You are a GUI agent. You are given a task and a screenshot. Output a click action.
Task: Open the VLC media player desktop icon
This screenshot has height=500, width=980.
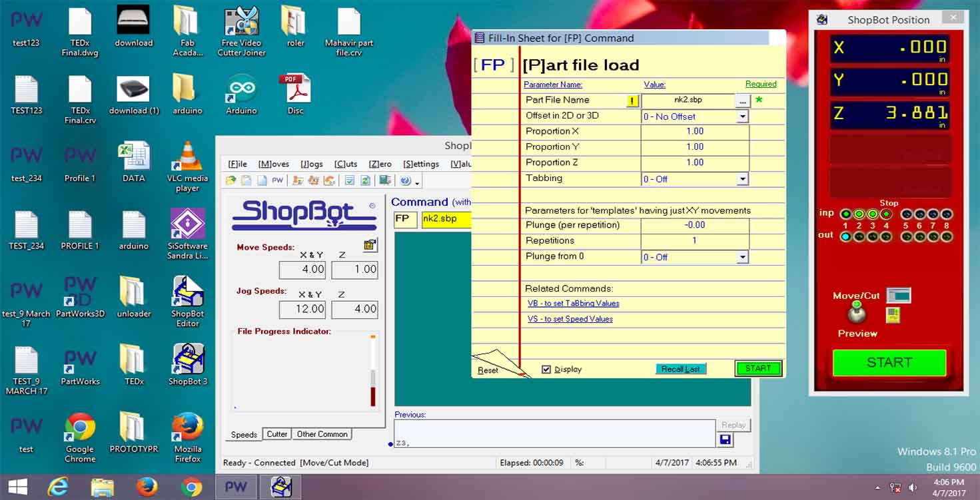[x=187, y=166]
